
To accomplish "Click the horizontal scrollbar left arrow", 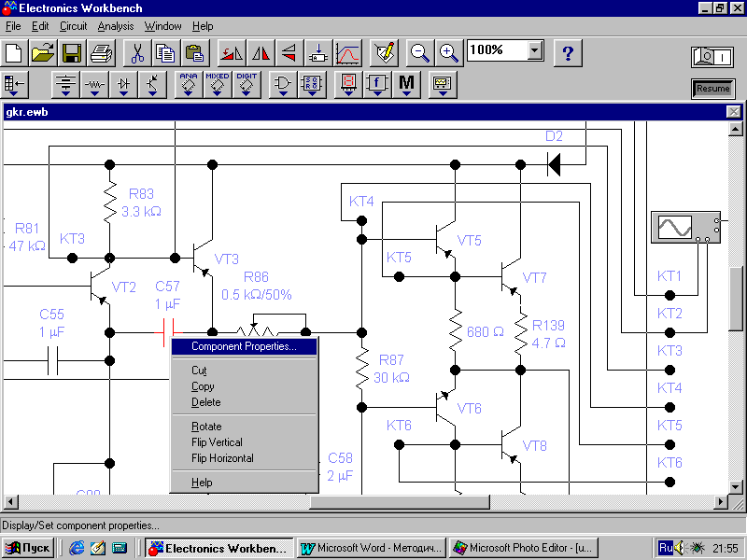I will (x=10, y=501).
